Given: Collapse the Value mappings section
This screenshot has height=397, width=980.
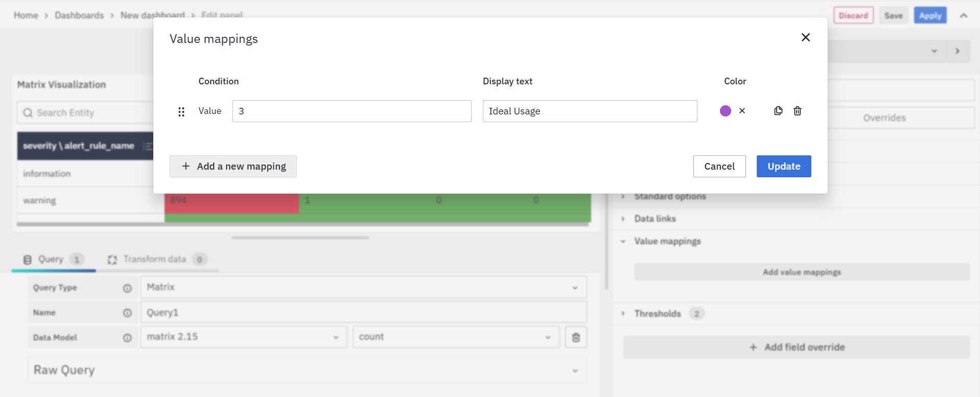Looking at the screenshot, I should click(x=667, y=241).
